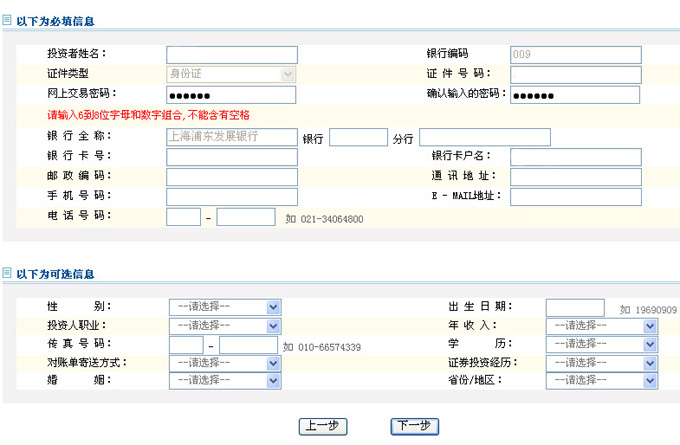Screen dimensions: 680x445
Task: Click the 网上交易密码 trading password field
Action: [232, 95]
